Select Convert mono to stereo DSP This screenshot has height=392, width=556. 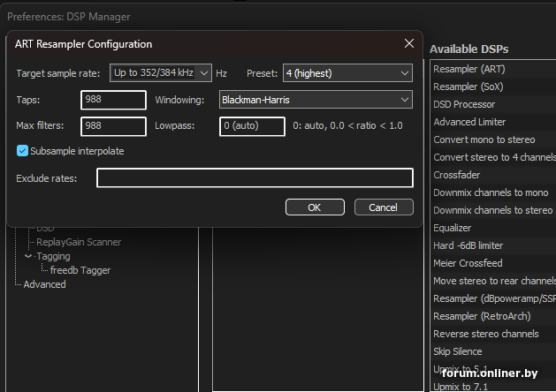click(x=484, y=139)
